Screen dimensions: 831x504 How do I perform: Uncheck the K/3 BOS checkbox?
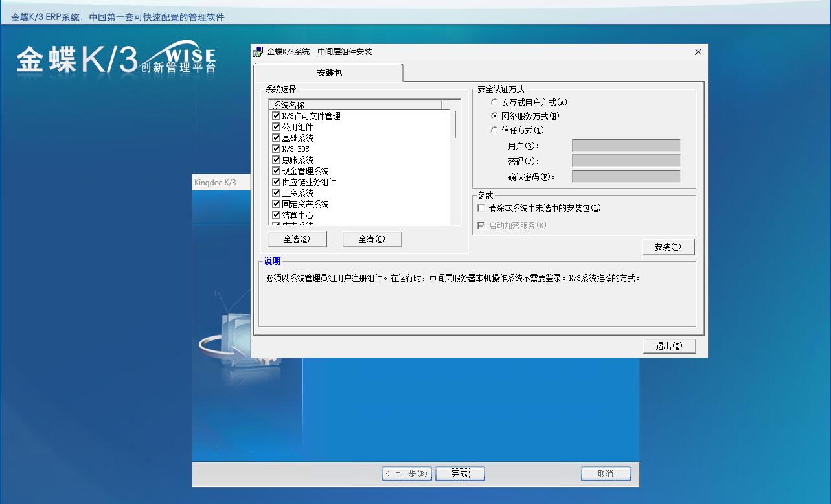(276, 149)
